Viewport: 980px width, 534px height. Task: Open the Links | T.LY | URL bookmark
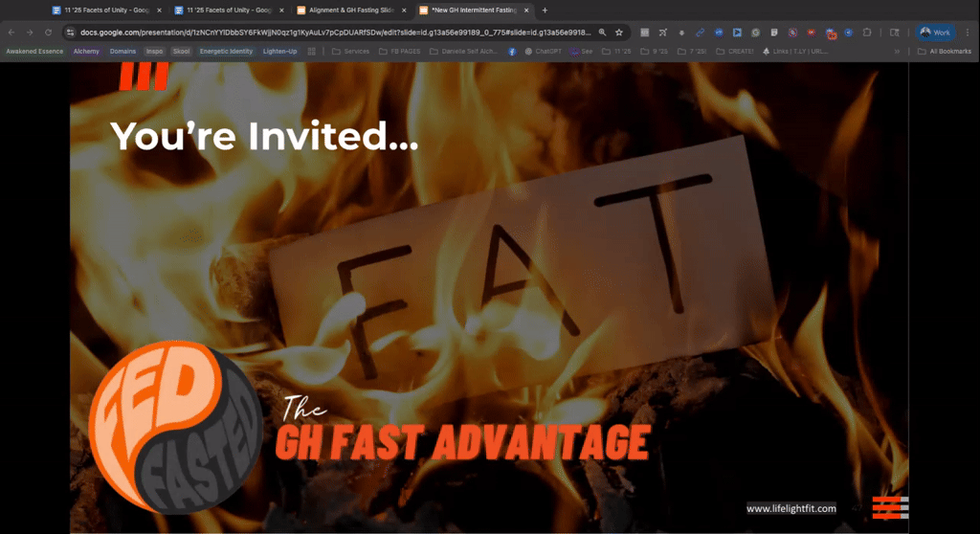click(795, 52)
